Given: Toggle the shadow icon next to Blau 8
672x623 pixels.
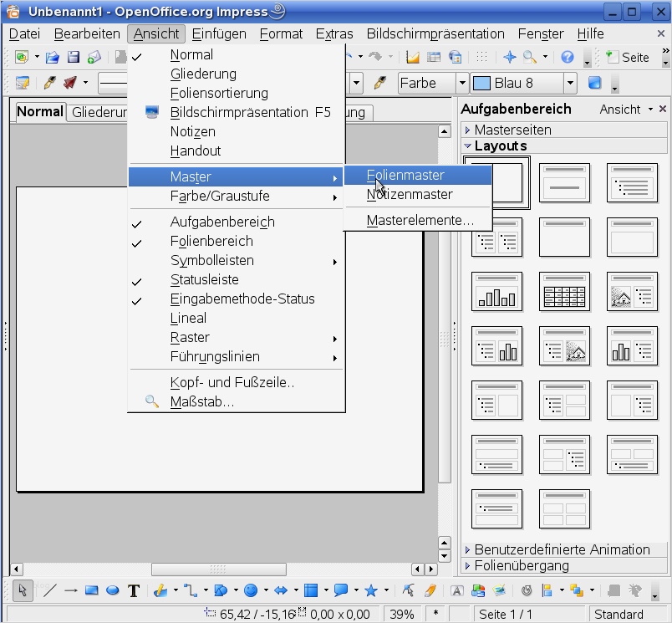Looking at the screenshot, I should [x=595, y=83].
